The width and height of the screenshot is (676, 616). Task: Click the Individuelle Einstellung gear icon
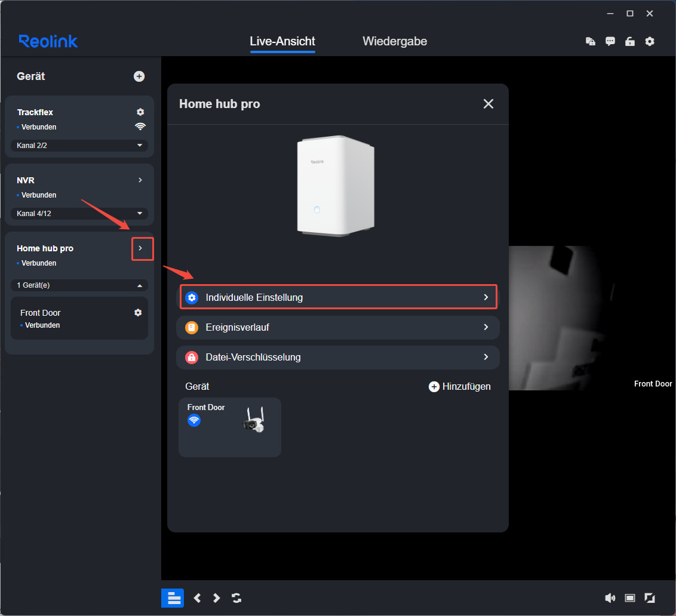pyautogui.click(x=192, y=297)
